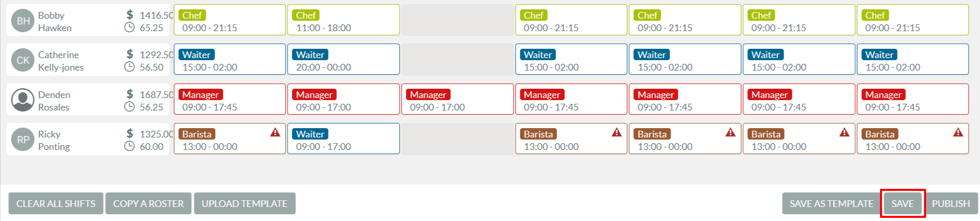Click Ricky Ponting's RP avatar icon
This screenshot has height=221, width=980.
23,140
